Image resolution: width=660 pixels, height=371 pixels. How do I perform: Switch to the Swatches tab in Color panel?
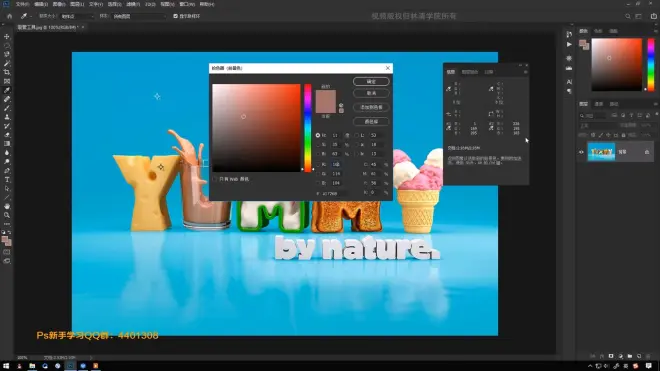(598, 31)
